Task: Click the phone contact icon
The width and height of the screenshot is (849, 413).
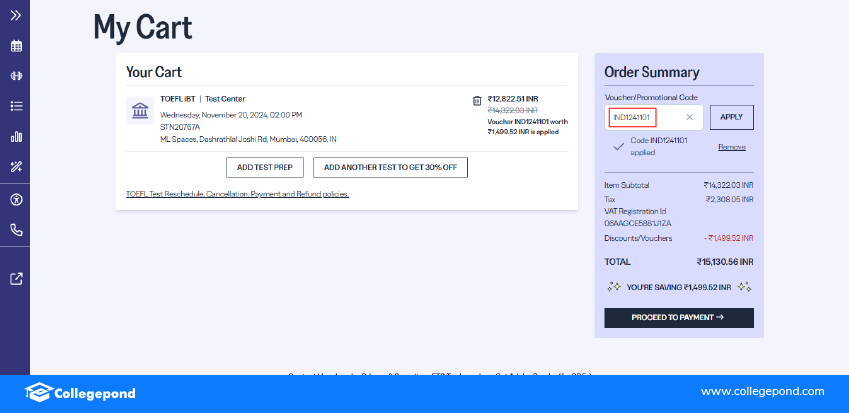Action: tap(15, 230)
